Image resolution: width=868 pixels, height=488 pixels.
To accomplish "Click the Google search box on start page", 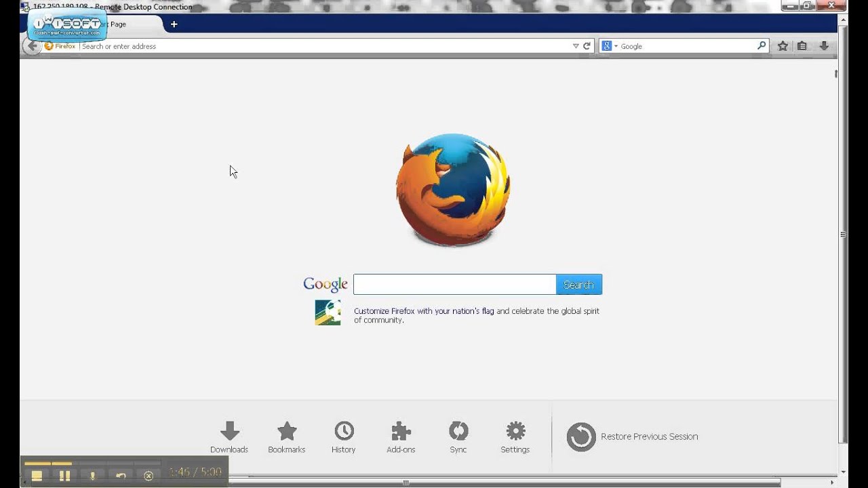I will click(x=454, y=285).
